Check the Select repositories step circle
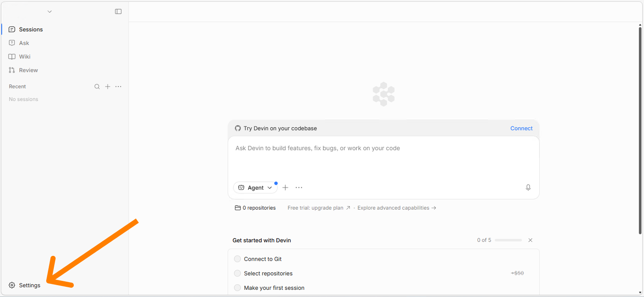644x297 pixels. click(x=237, y=273)
